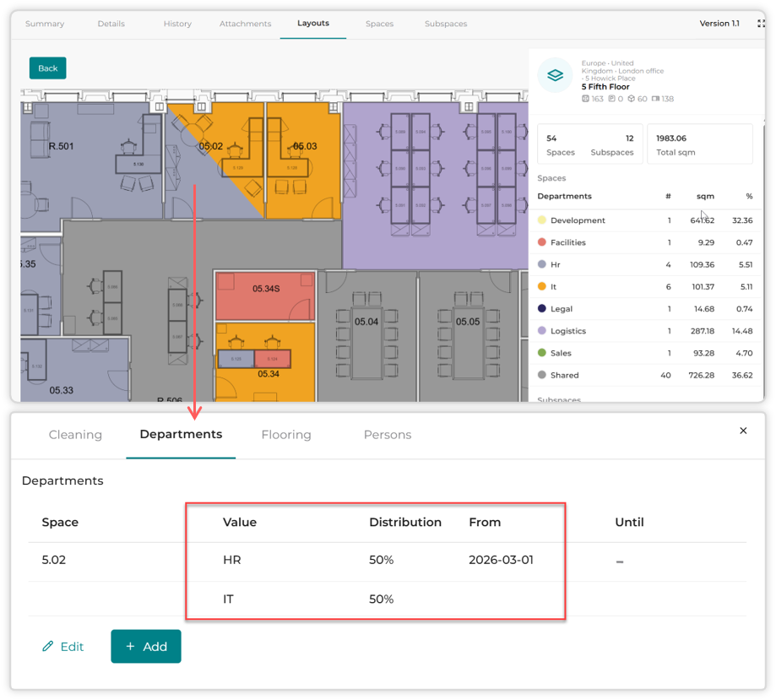Click meeting room 05.04 on the plan
The image size is (776, 700).
click(366, 322)
